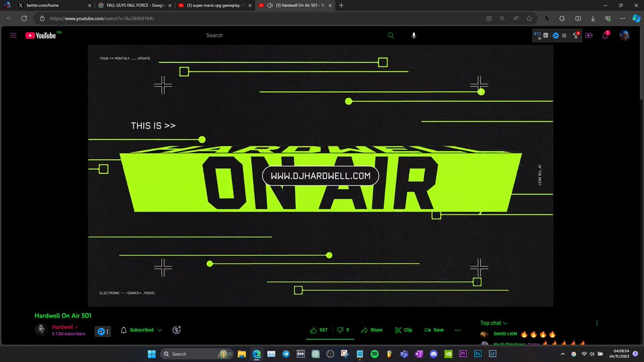
Task: Close the twitter.com/home tab
Action: tap(90, 5)
